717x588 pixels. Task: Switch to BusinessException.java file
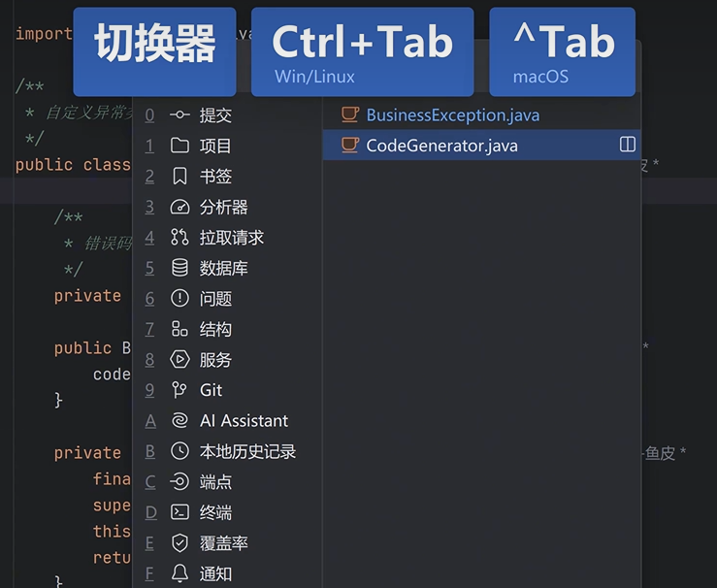(452, 115)
